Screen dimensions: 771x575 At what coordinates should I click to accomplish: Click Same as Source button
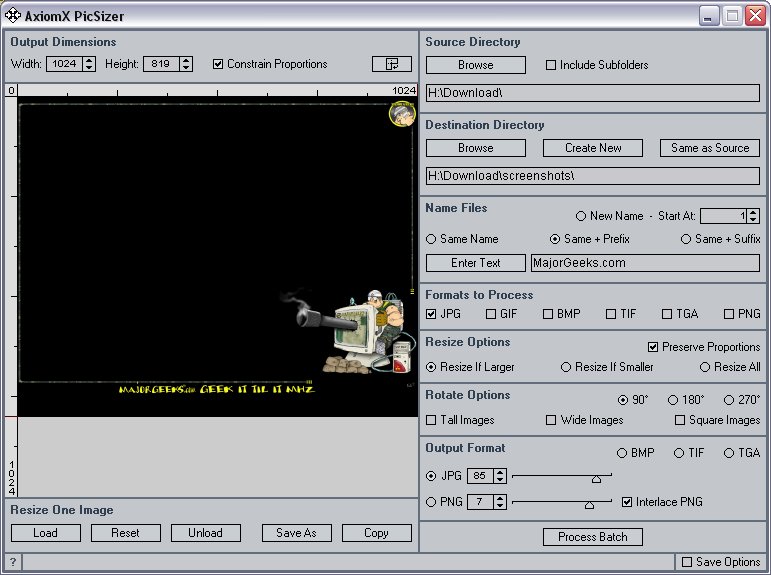[710, 148]
